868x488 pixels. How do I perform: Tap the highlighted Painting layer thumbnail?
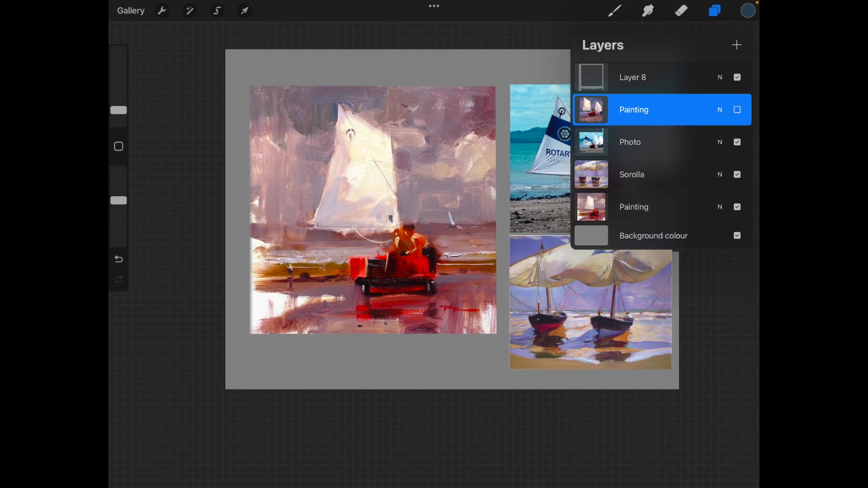pyautogui.click(x=591, y=110)
